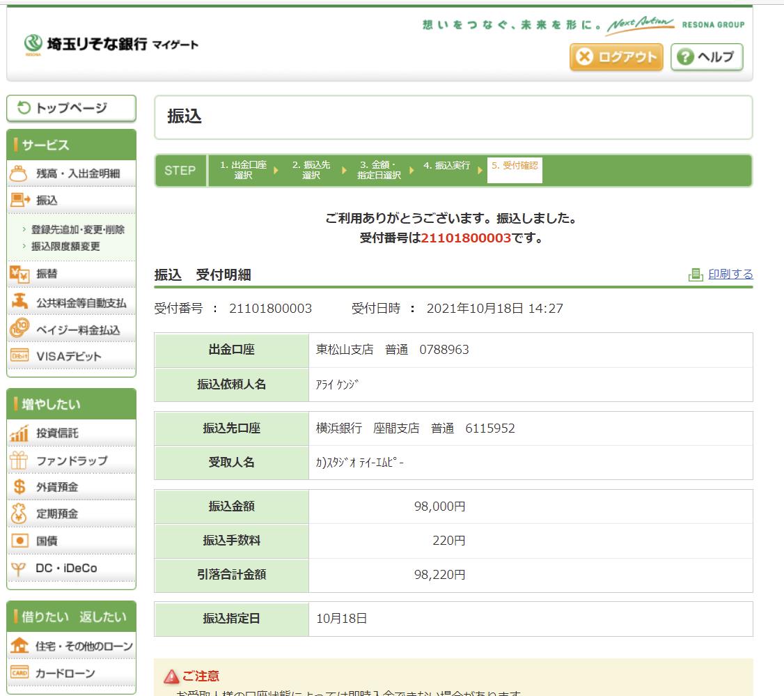Click the house icon for 住宅・その他のローン
784x696 pixels.
tap(19, 645)
